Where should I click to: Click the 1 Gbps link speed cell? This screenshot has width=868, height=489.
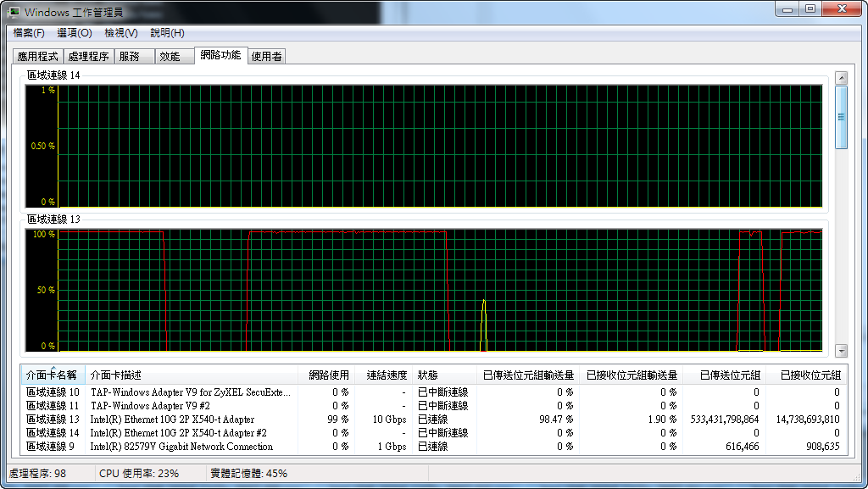(x=392, y=447)
